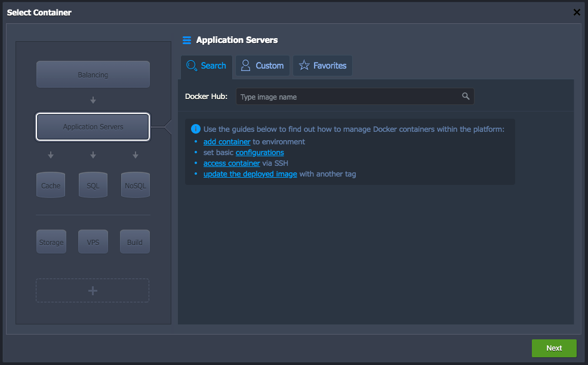Open the hamburger menu beside Application Servers heading
The width and height of the screenshot is (588, 365).
(187, 40)
